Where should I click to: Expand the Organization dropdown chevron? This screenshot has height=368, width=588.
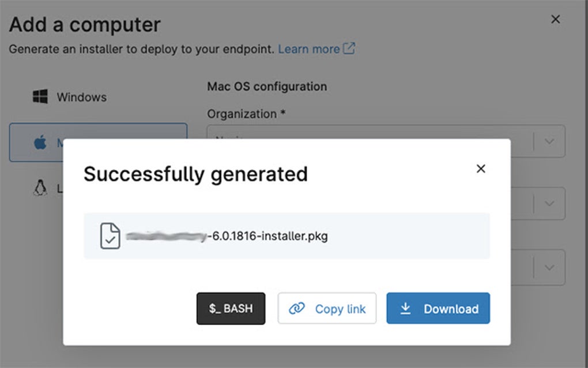[x=549, y=141]
